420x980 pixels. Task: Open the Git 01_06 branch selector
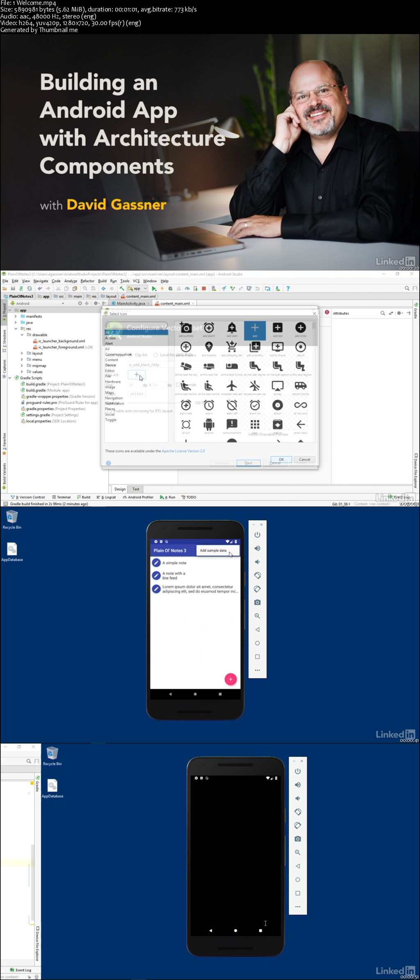(x=341, y=504)
